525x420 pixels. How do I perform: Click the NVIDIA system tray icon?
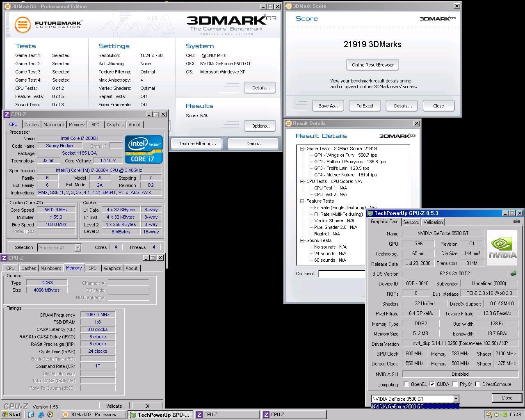503,415
